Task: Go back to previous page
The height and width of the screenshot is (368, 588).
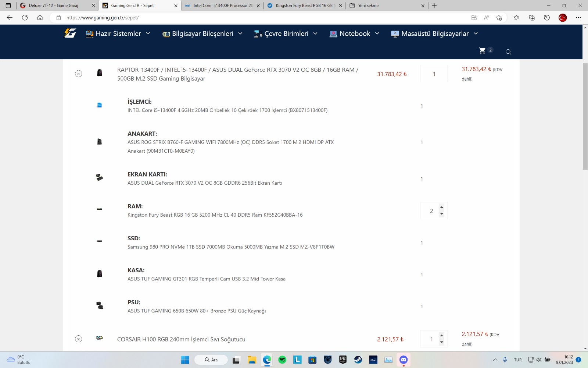Action: point(10,17)
